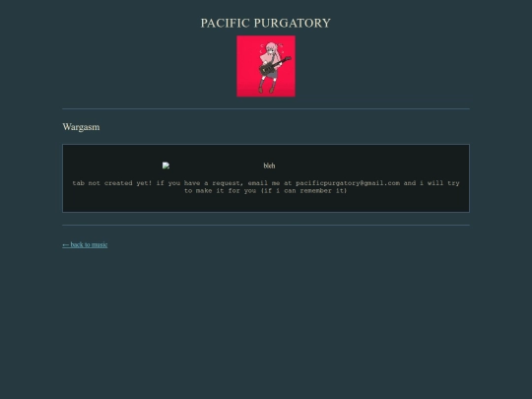This screenshot has width=532, height=399.
Task: Click the broken bleh image icon
Action: click(x=166, y=166)
